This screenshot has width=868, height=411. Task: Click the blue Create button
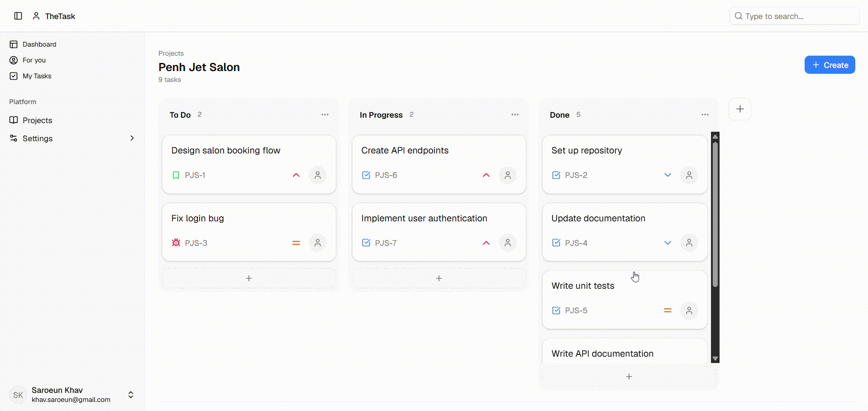coord(830,65)
